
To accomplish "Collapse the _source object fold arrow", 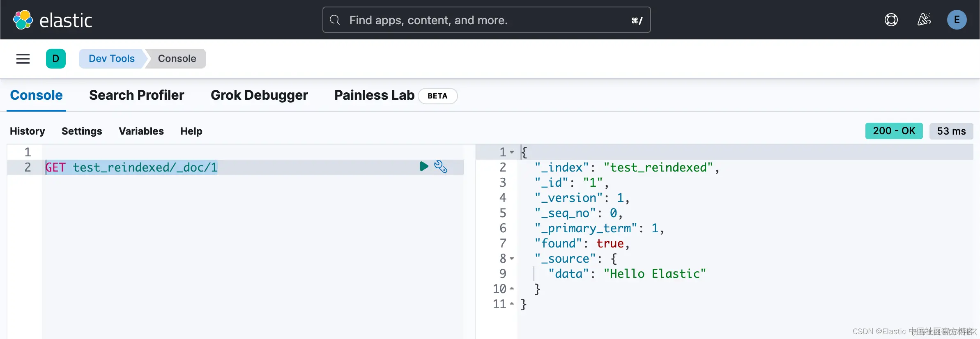I will tap(512, 259).
